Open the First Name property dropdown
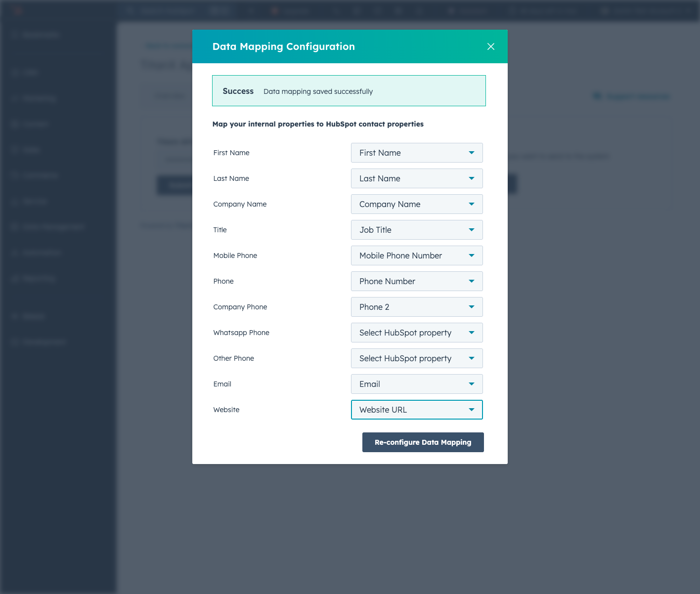This screenshot has width=700, height=594. pyautogui.click(x=417, y=153)
